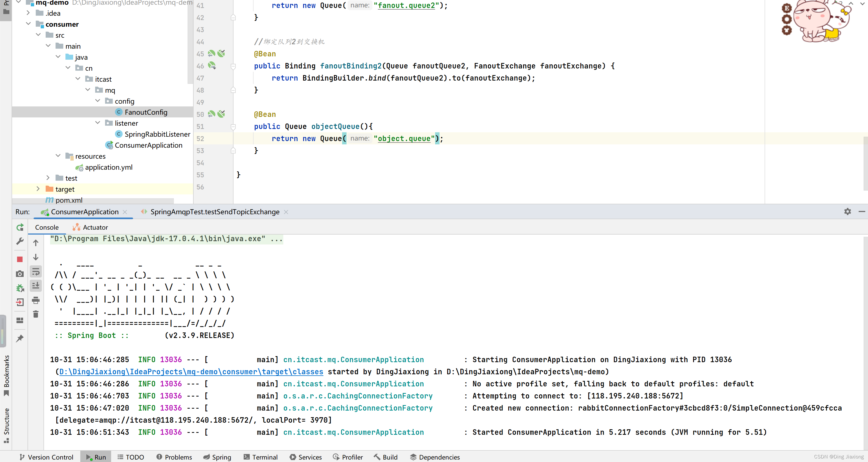Image resolution: width=868 pixels, height=462 pixels.
Task: Expand the test folder
Action: point(48,178)
